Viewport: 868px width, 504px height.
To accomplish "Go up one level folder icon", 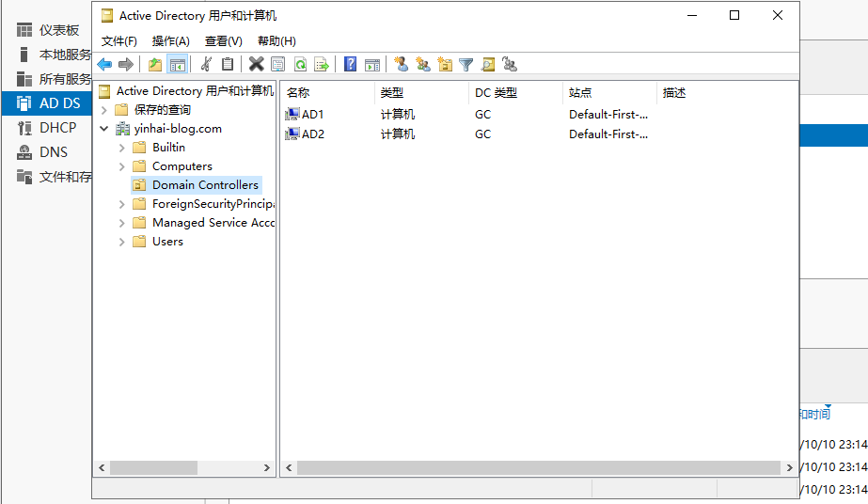I will [155, 65].
